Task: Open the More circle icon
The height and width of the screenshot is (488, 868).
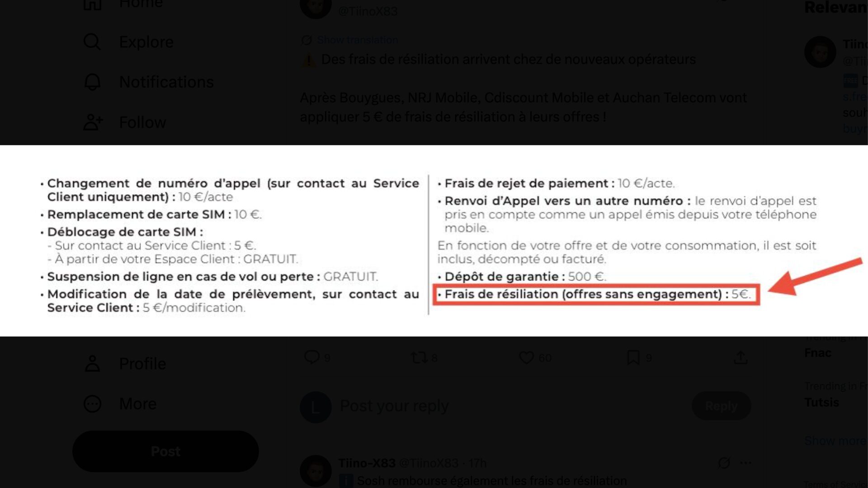Action: [x=92, y=404]
